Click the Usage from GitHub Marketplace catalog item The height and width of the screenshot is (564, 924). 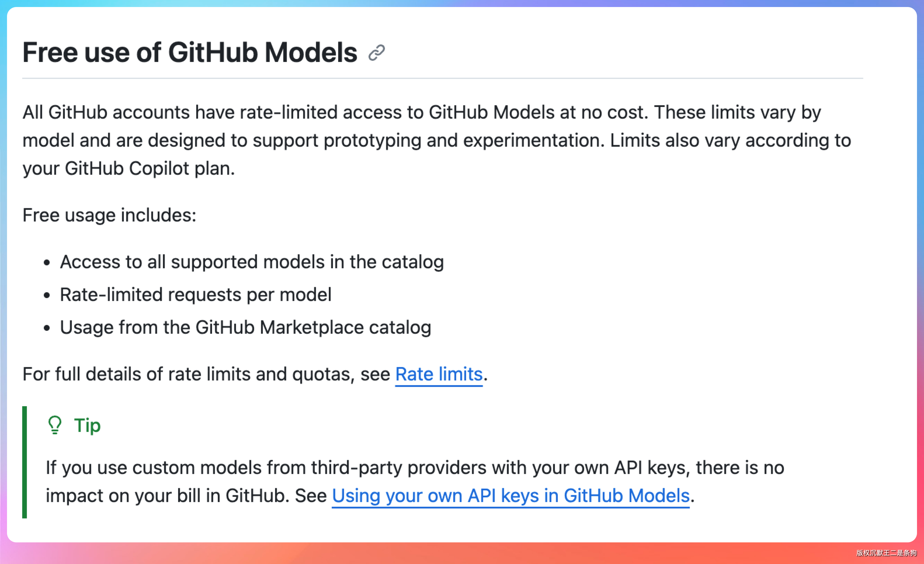[x=245, y=327]
